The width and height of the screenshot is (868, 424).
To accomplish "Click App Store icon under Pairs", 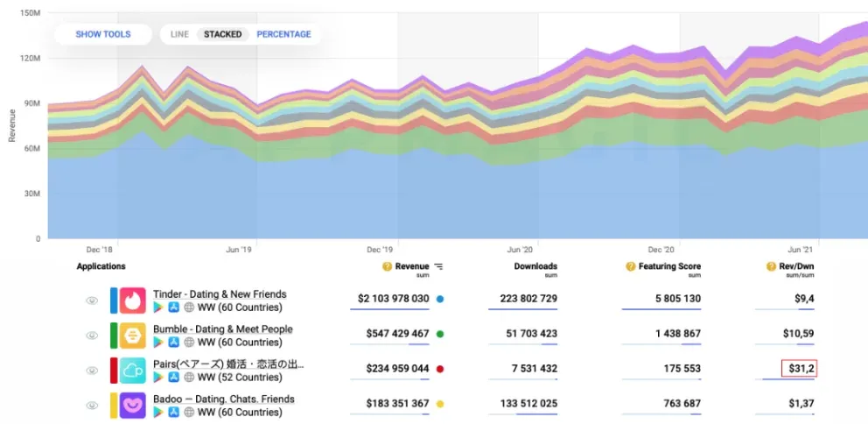I will click(x=174, y=377).
